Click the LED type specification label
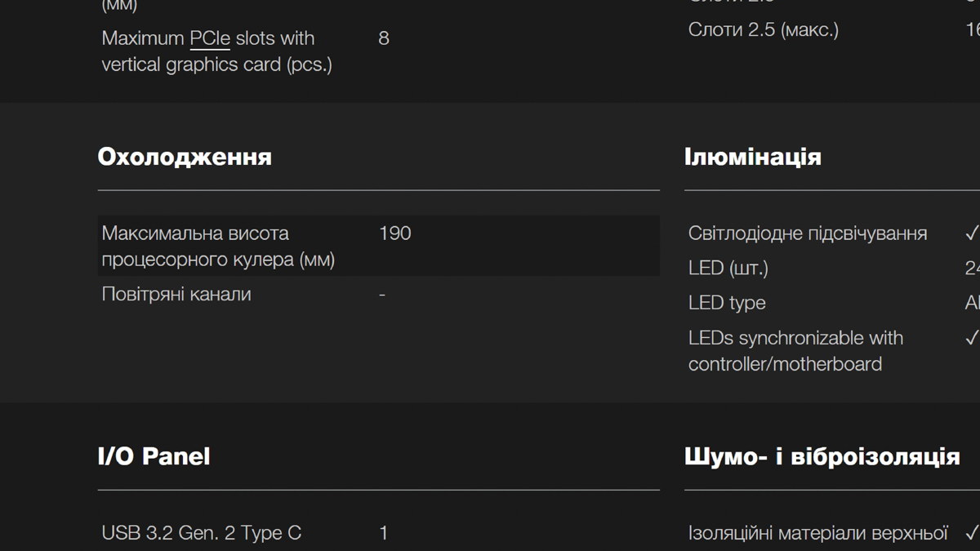980x551 pixels. coord(727,303)
